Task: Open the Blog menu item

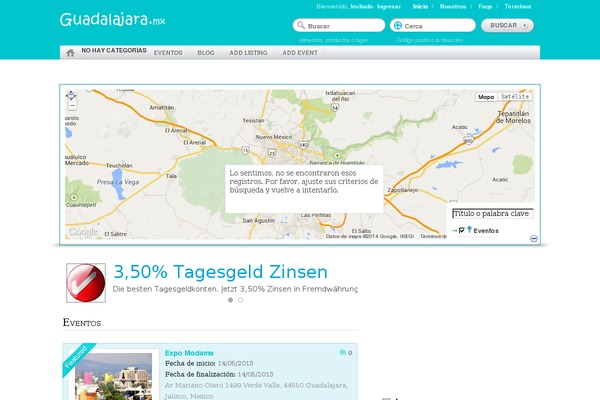Action: (205, 53)
